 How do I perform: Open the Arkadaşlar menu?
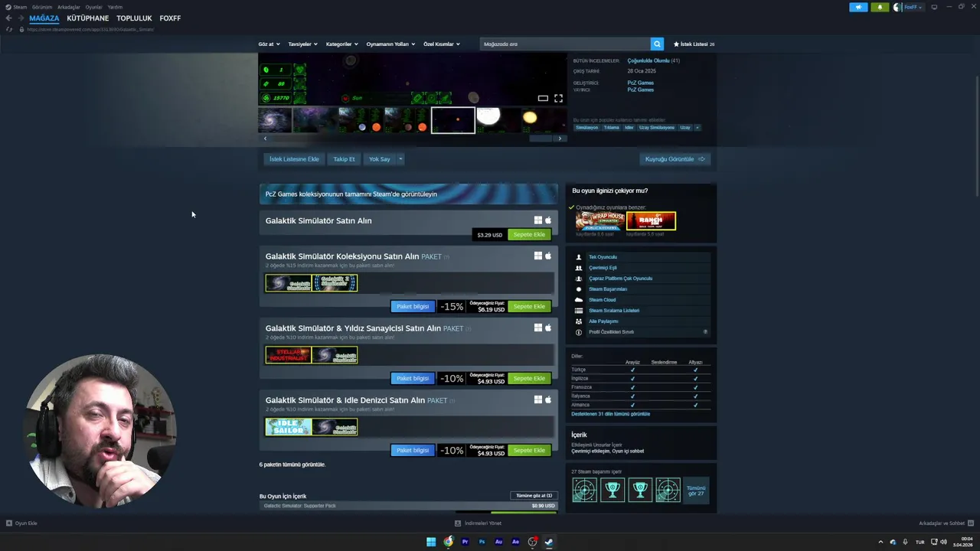point(69,7)
